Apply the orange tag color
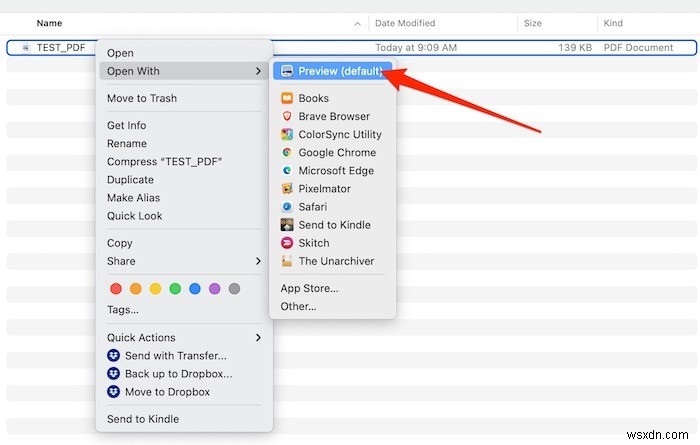Image resolution: width=700 pixels, height=445 pixels. (x=135, y=289)
